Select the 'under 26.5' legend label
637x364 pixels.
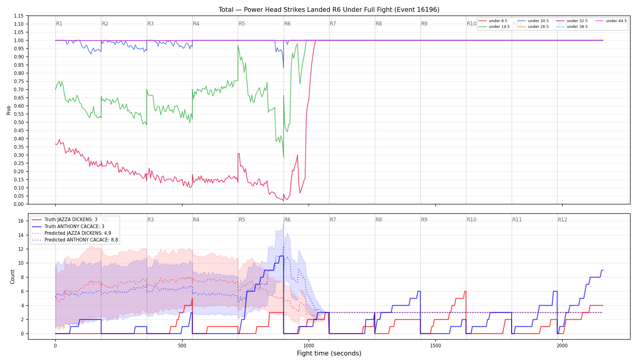(538, 27)
